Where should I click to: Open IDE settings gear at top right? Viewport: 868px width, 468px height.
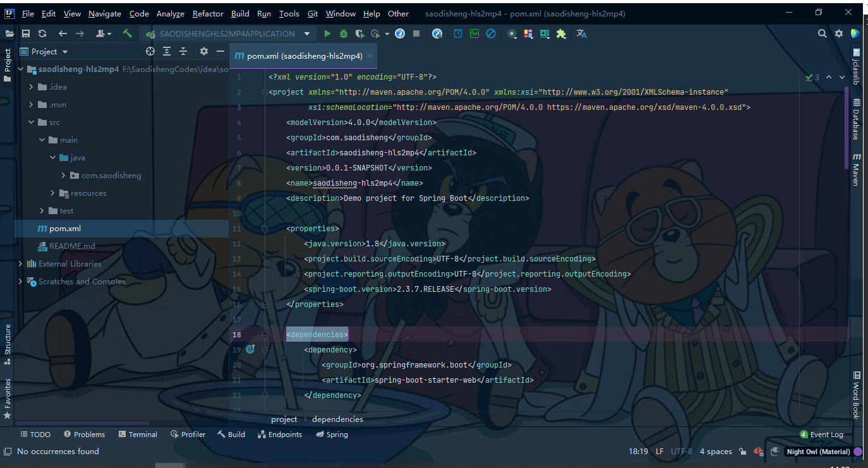tap(839, 33)
